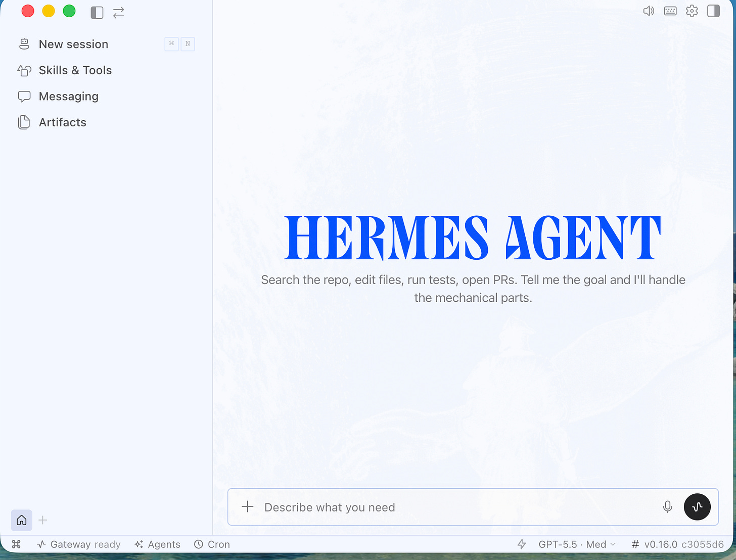Screen dimensions: 736x560
Task: Click the microphone icon
Action: point(668,507)
